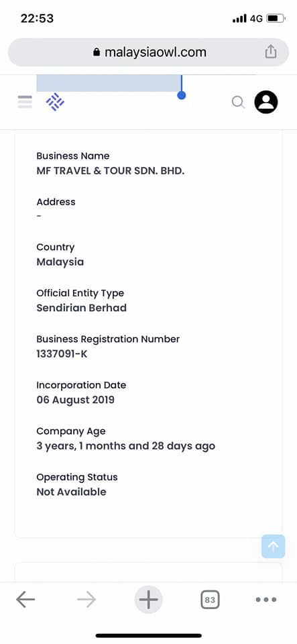Tap the malaysiaowl.com address bar
The height and width of the screenshot is (644, 297).
point(149,52)
